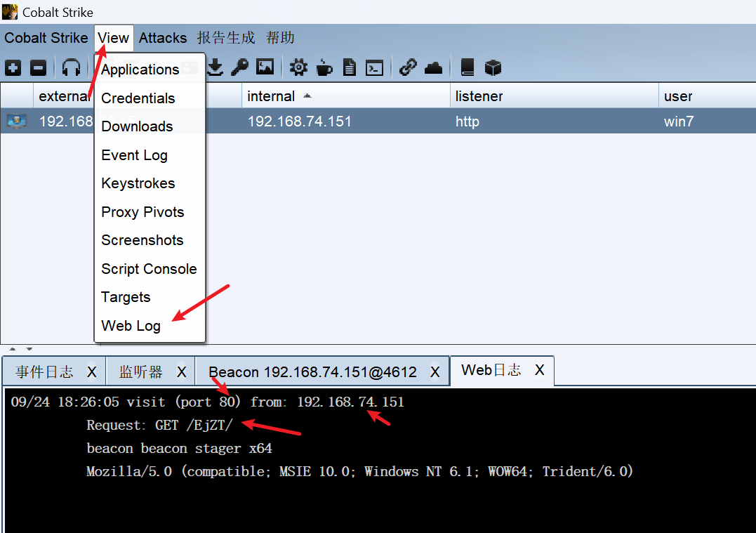Image resolution: width=756 pixels, height=533 pixels.
Task: Click the connect (plus) toolbar icon
Action: (x=13, y=67)
